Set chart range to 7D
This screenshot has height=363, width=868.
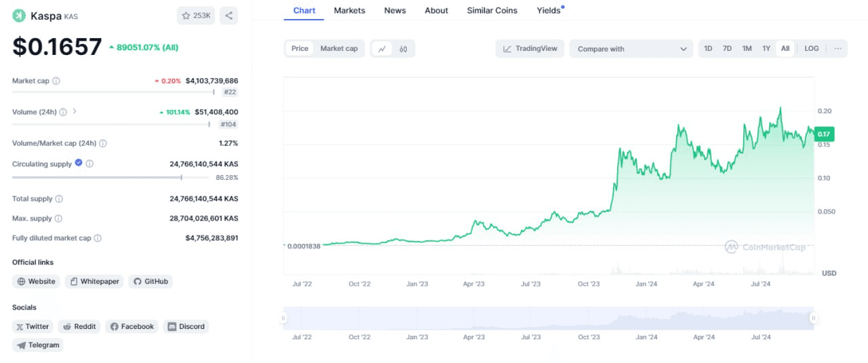pos(727,49)
